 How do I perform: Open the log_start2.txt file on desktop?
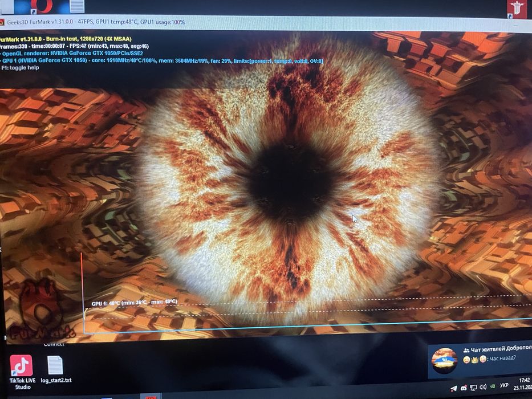pos(56,369)
